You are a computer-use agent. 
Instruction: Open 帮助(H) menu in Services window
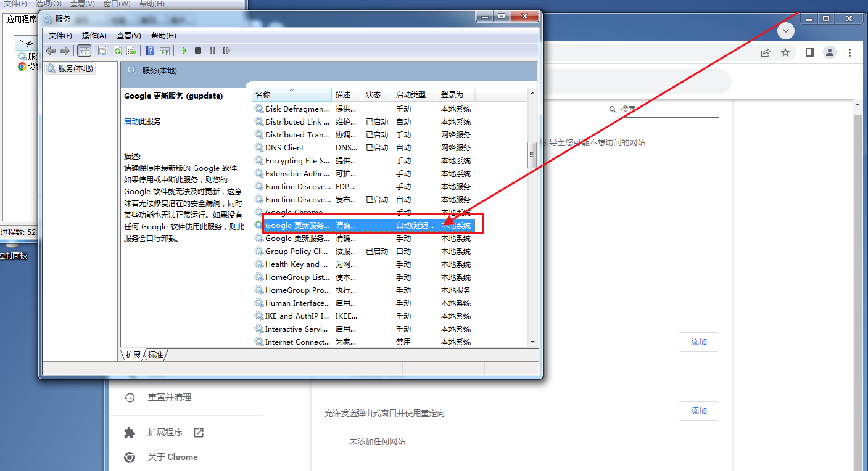tap(163, 36)
